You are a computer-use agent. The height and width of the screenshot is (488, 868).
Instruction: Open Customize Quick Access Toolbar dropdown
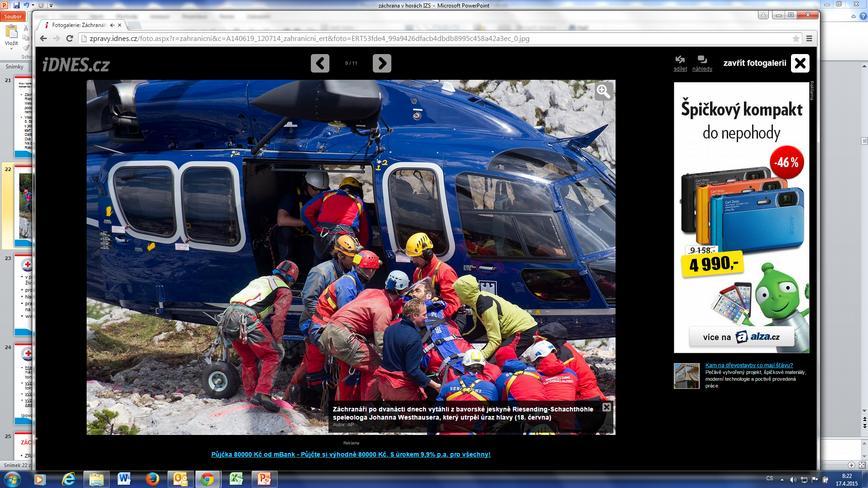51,5
